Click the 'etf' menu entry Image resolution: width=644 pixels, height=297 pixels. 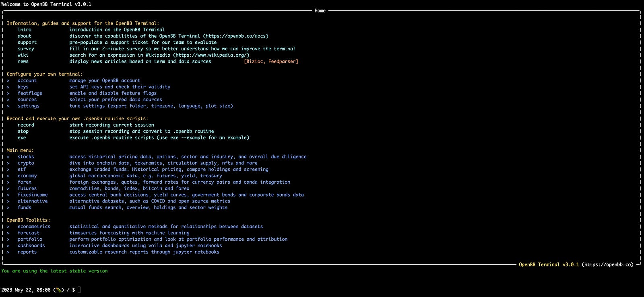pos(22,170)
